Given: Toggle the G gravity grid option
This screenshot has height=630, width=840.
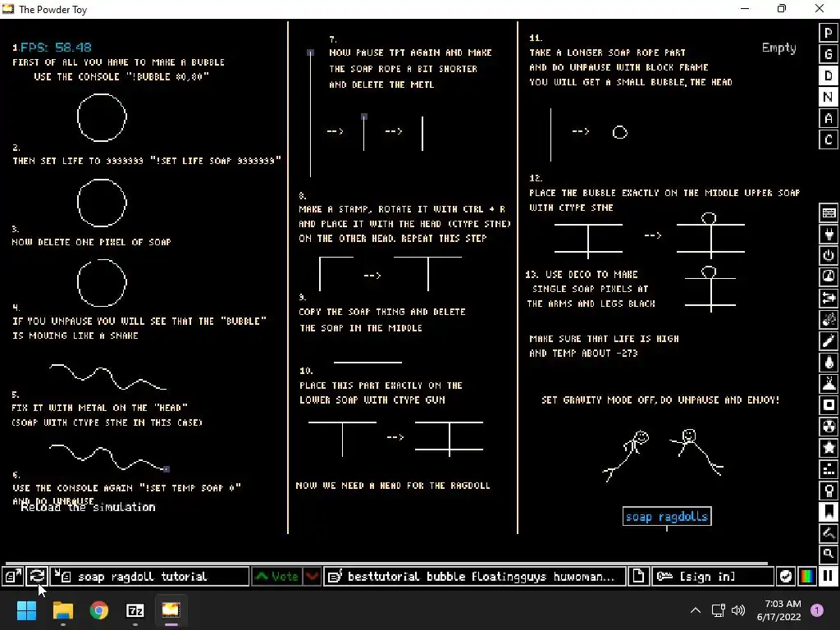Looking at the screenshot, I should 829,55.
